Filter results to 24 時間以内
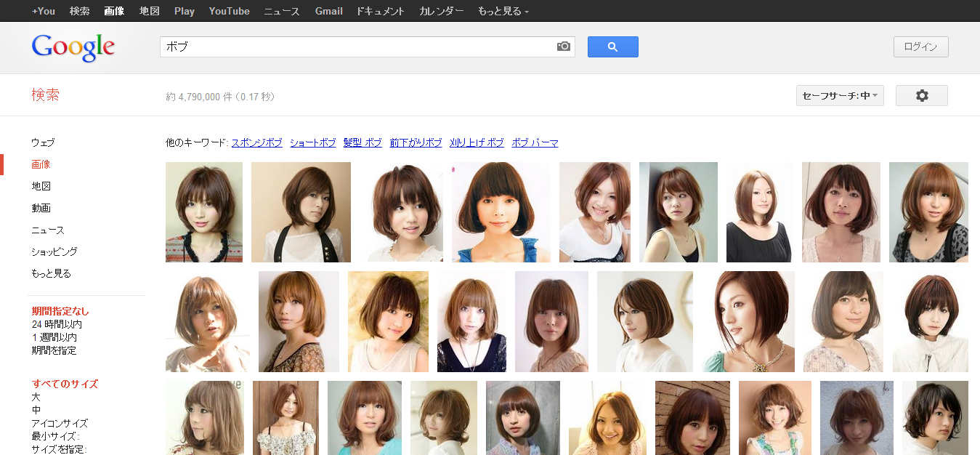Image resolution: width=980 pixels, height=455 pixels. click(x=57, y=324)
